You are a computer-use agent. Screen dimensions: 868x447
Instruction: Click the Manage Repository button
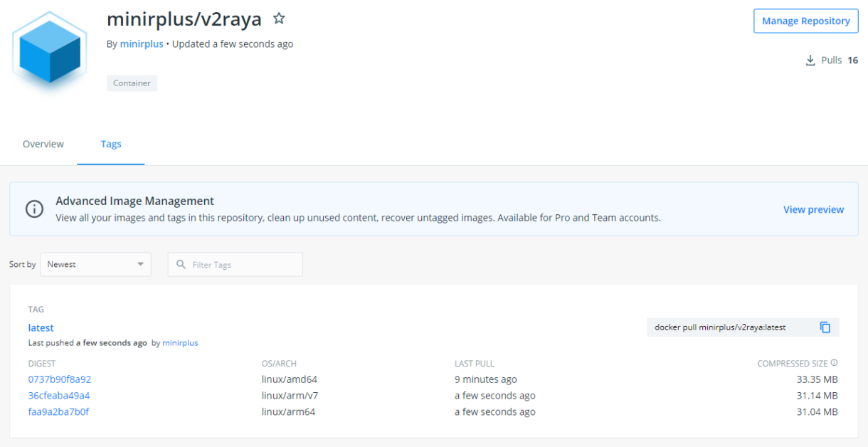[805, 21]
